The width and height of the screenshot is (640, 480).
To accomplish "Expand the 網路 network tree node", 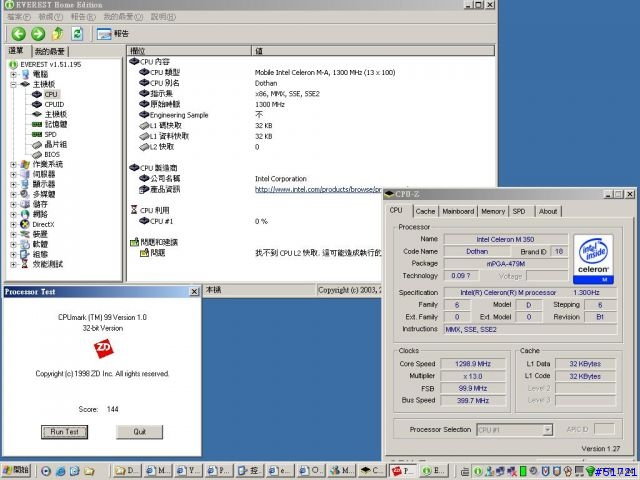I will 13,214.
